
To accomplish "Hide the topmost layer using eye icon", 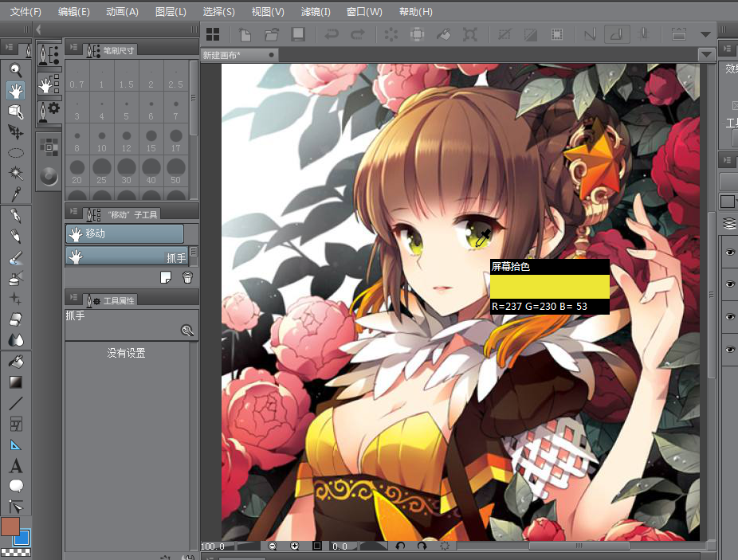I will click(729, 253).
